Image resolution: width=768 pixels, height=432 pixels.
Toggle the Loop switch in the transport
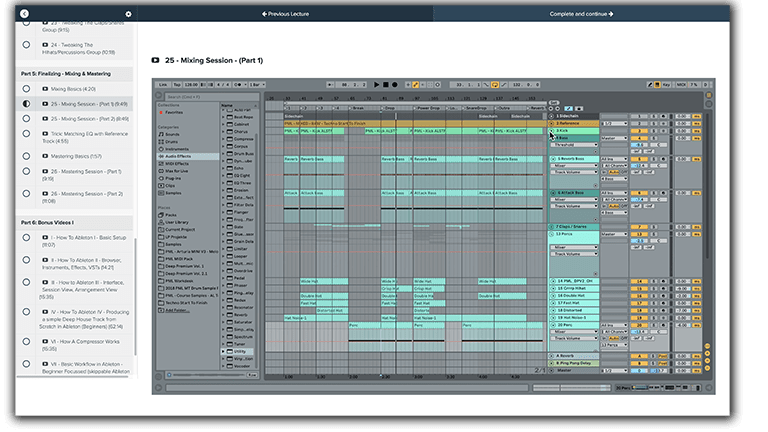(495, 85)
